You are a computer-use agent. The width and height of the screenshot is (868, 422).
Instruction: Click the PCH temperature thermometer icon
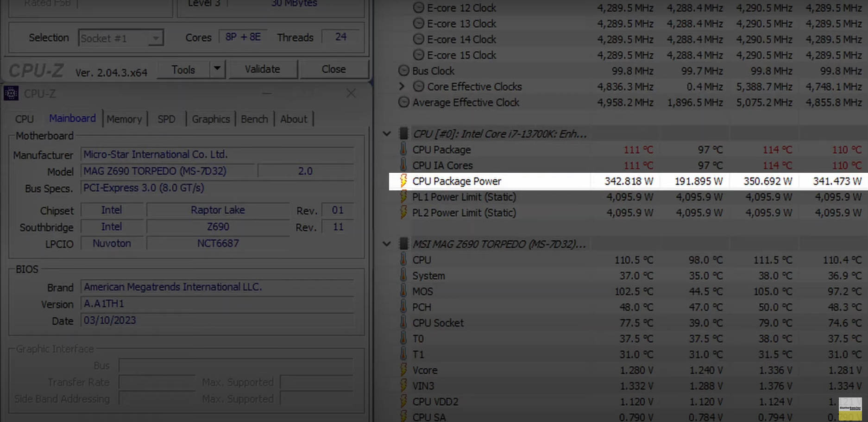coord(403,307)
